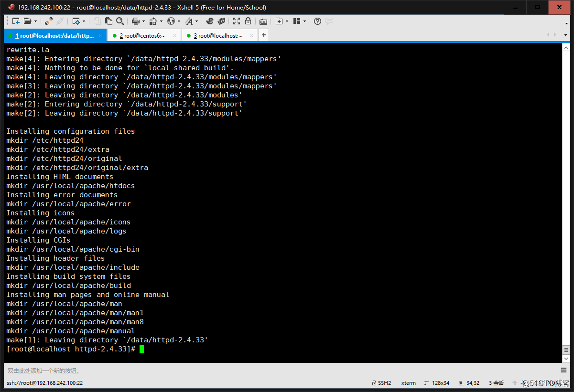574x392 pixels.
Task: Expand the new tab group dropdown arrow
Action: (x=287, y=21)
